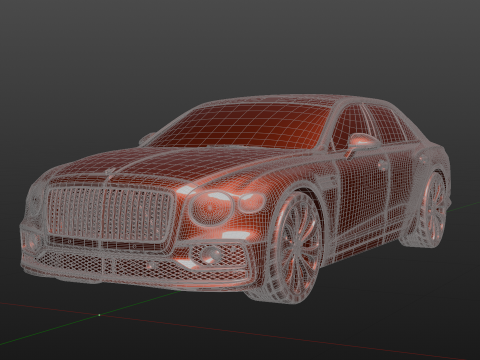Click the world origin point on the axis lines
The image size is (480, 360).
pyautogui.click(x=99, y=315)
